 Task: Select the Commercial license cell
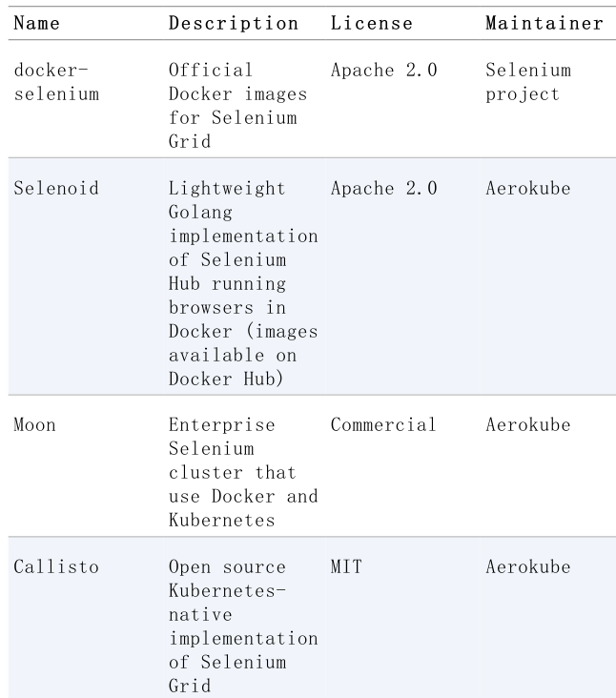pyautogui.click(x=383, y=424)
